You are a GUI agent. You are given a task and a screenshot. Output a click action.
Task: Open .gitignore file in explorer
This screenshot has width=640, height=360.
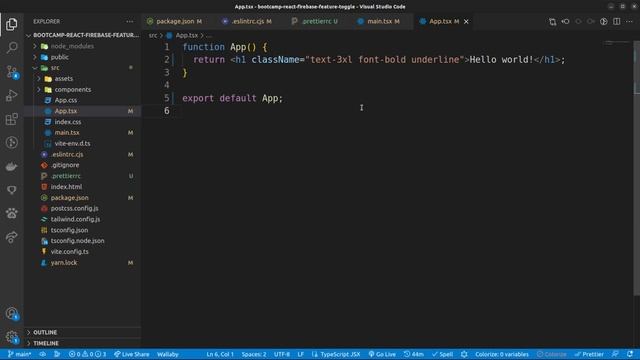pyautogui.click(x=65, y=165)
